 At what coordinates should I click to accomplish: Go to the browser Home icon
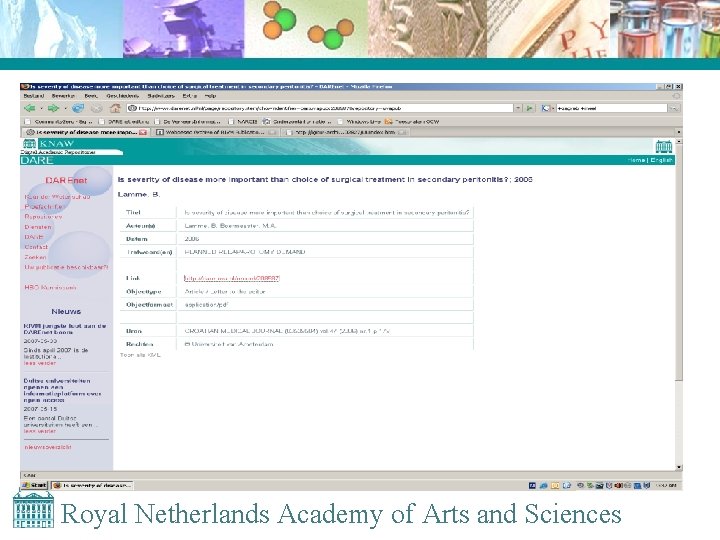click(115, 108)
